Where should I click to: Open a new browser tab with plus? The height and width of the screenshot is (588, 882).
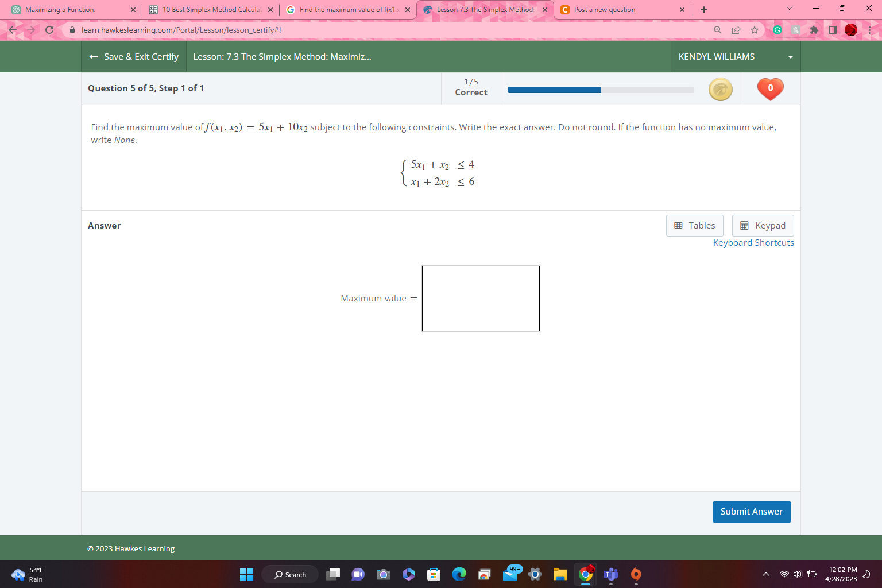704,10
